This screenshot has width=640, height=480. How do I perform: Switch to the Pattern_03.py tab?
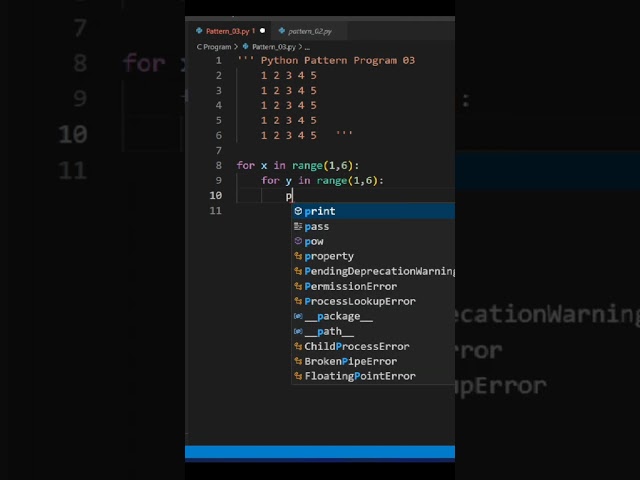(227, 31)
